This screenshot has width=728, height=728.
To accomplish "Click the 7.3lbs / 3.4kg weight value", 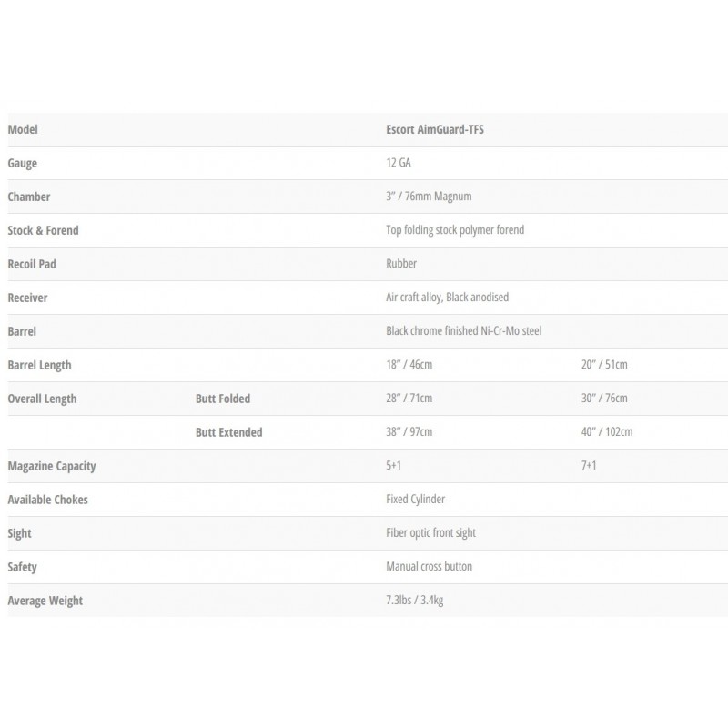I will 420,601.
